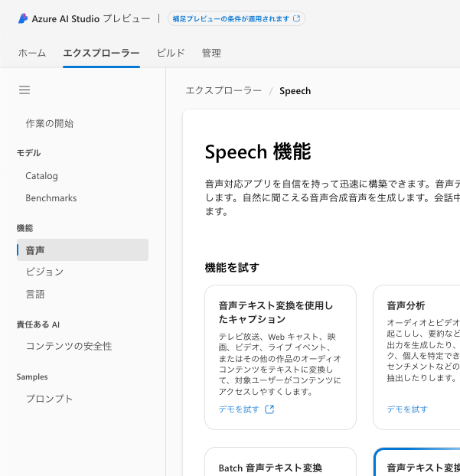
Task: Click the Samples section heading
Action: point(32,377)
